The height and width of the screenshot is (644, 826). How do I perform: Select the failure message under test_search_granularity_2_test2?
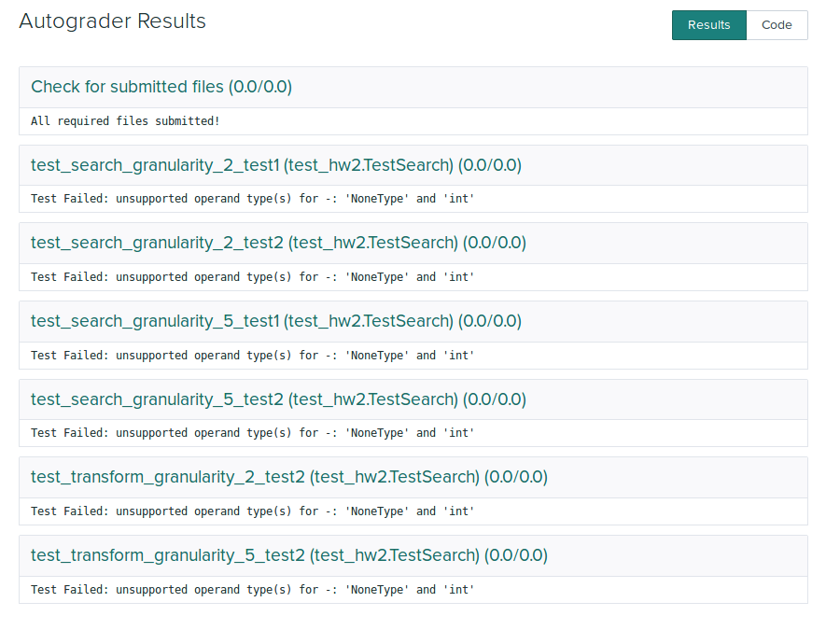(252, 277)
